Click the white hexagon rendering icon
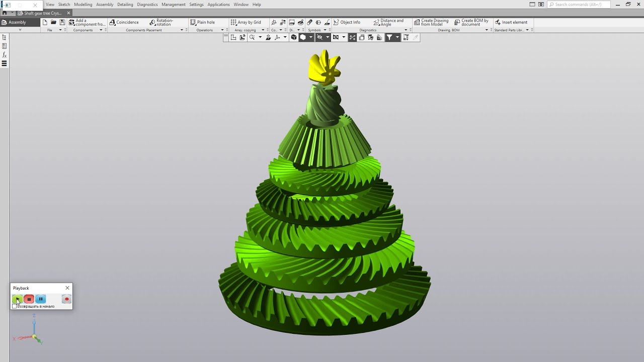Viewport: 644px width, 362px height. (x=303, y=37)
